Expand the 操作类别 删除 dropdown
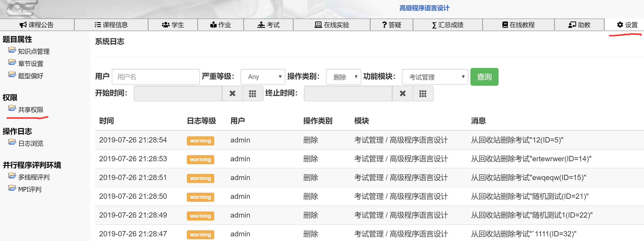Screen dimensions: 644x241 (343, 77)
